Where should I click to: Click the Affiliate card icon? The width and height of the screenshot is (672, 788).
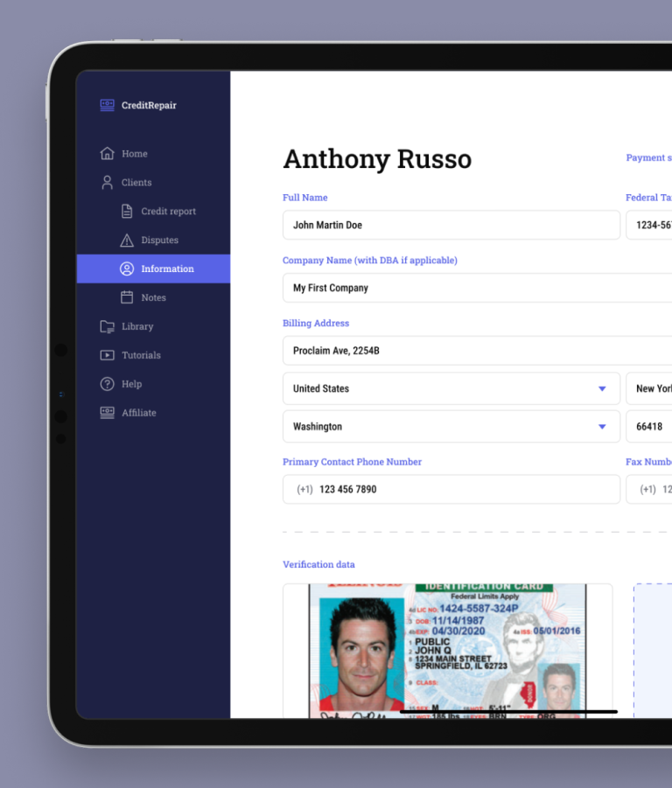pyautogui.click(x=107, y=413)
